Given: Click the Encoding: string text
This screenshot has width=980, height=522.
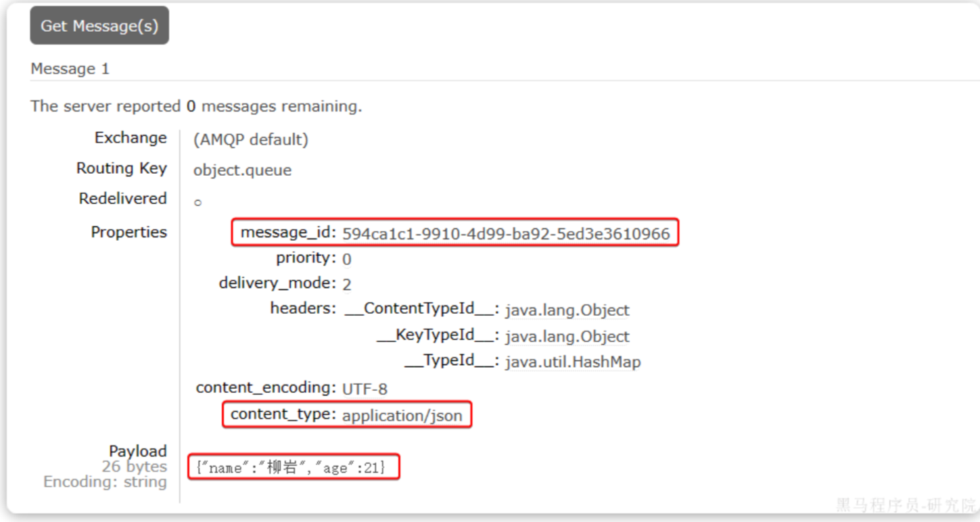Looking at the screenshot, I should (105, 482).
